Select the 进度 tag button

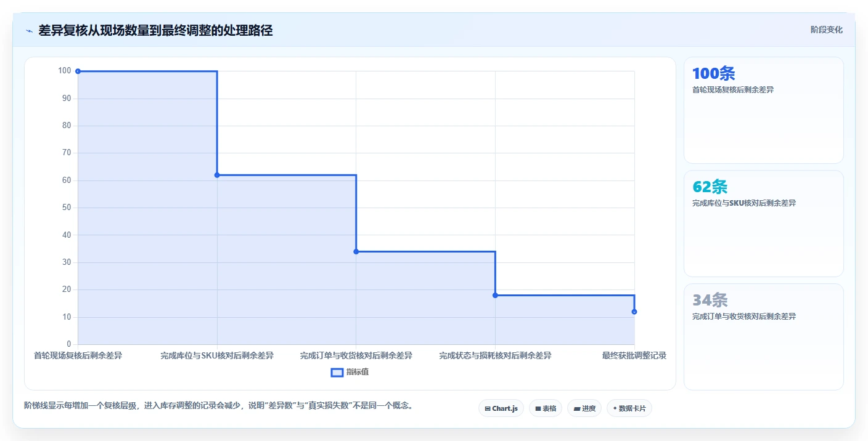tap(584, 408)
